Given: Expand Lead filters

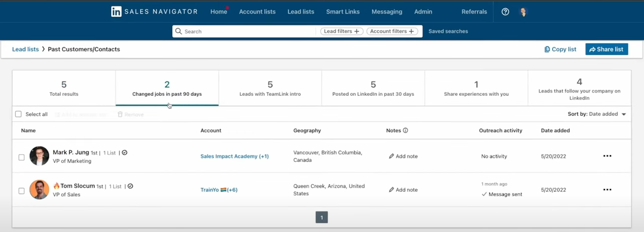Looking at the screenshot, I should point(342,31).
